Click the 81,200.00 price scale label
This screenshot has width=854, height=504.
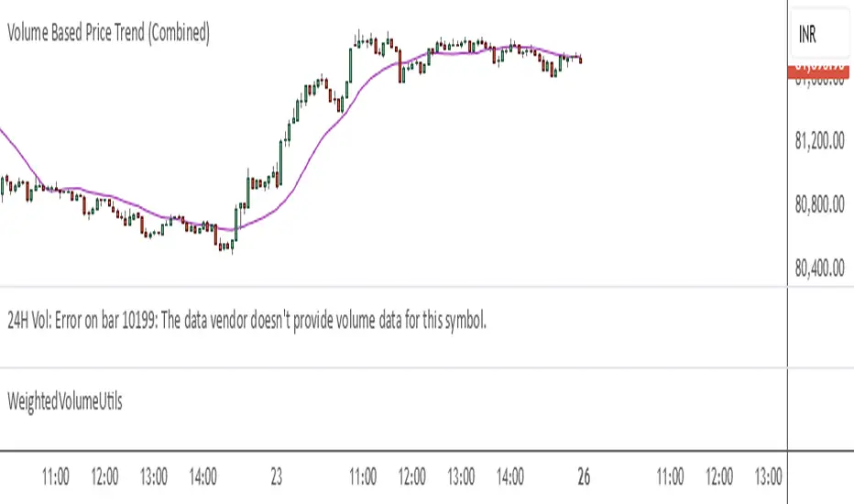(x=820, y=144)
